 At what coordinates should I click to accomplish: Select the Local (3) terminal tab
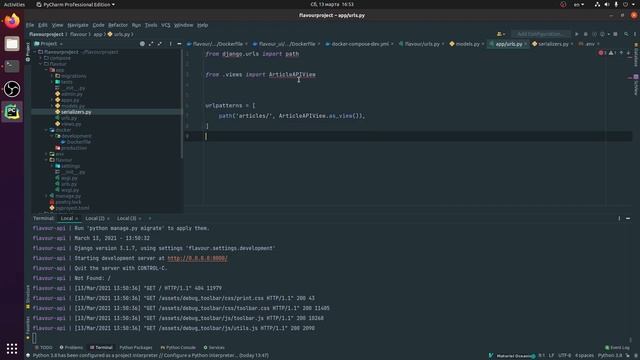tap(126, 218)
